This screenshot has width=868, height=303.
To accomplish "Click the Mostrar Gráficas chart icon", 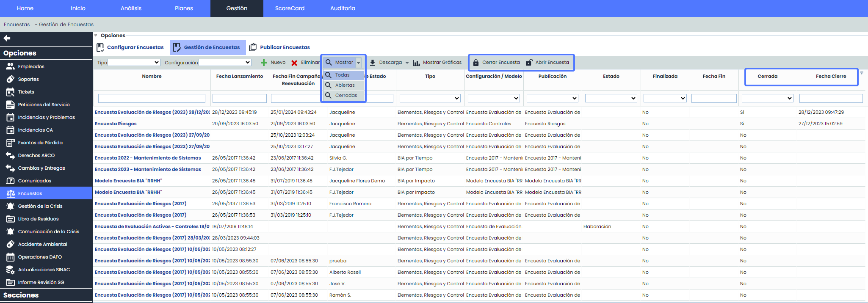I will coord(417,63).
